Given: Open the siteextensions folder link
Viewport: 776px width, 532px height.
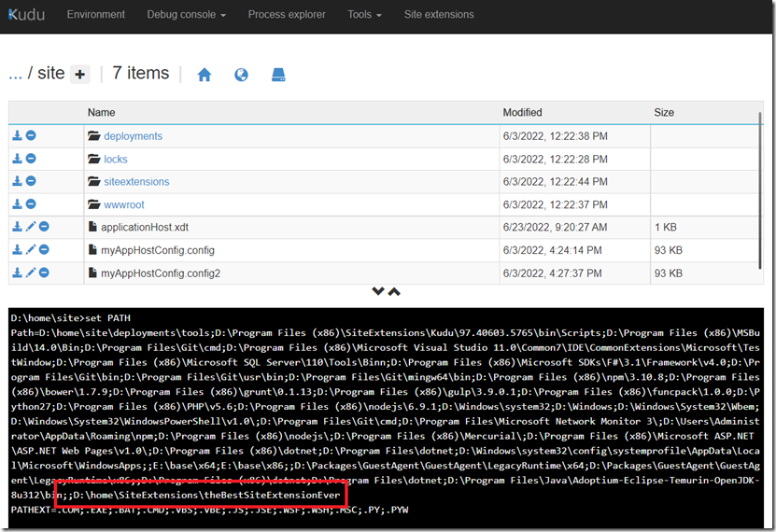Looking at the screenshot, I should pyautogui.click(x=136, y=181).
